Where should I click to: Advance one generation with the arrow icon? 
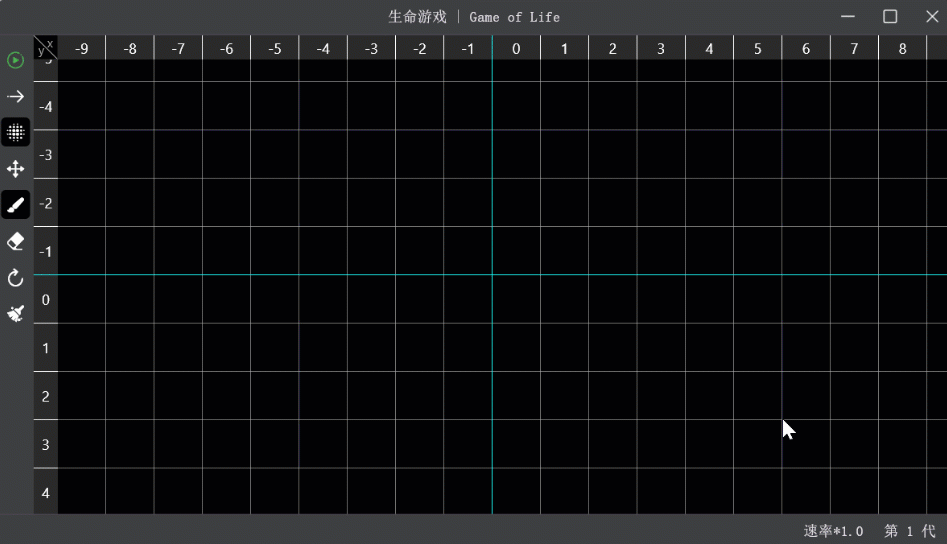(16, 97)
